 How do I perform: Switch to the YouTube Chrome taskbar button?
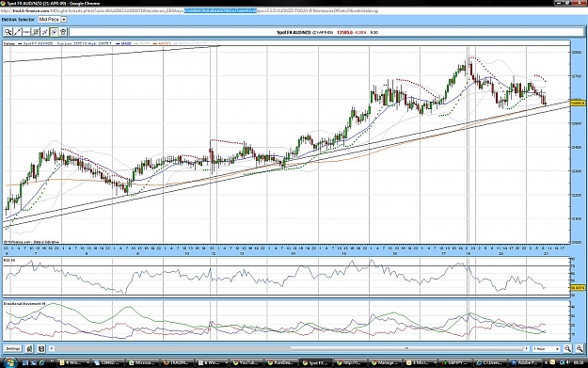(247, 362)
